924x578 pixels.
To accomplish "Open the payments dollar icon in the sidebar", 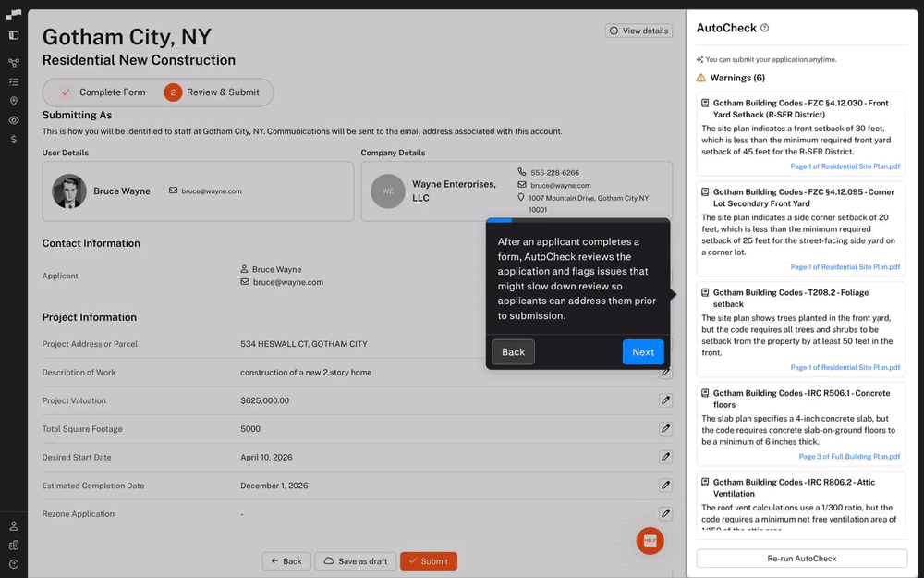I will click(x=14, y=140).
